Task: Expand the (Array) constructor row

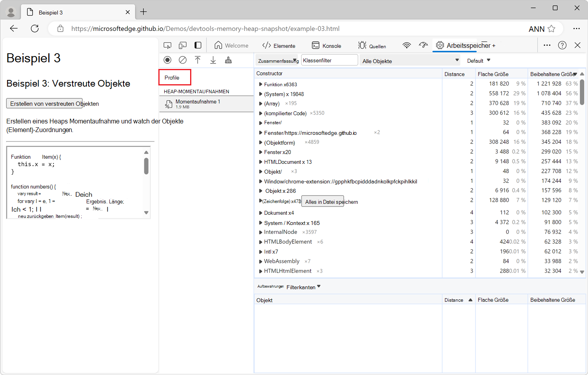Action: point(261,103)
